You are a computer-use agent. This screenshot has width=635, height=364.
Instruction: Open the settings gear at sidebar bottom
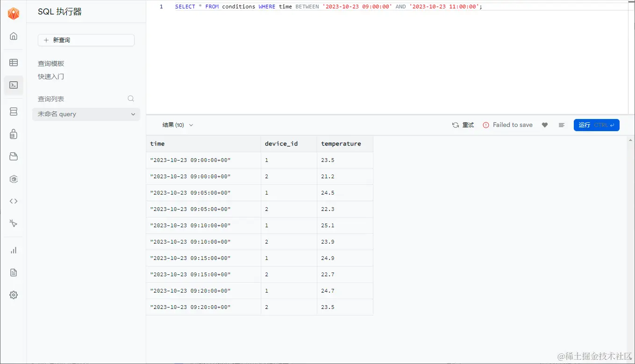coord(14,294)
